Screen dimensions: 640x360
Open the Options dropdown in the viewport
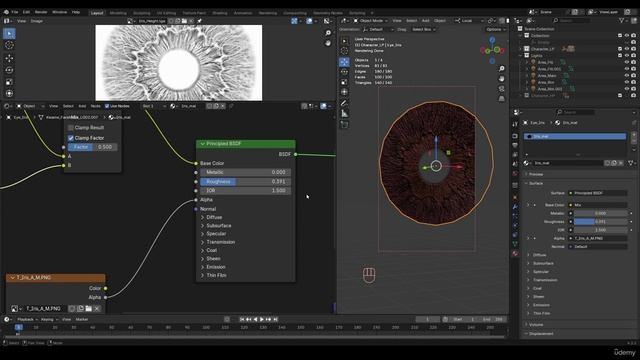495,29
